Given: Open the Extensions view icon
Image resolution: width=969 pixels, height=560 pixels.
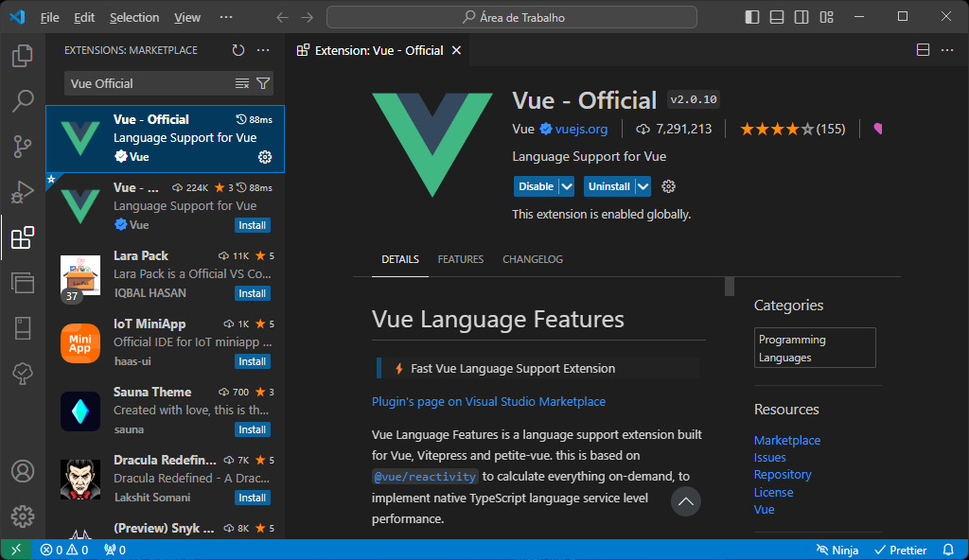Looking at the screenshot, I should pyautogui.click(x=23, y=238).
